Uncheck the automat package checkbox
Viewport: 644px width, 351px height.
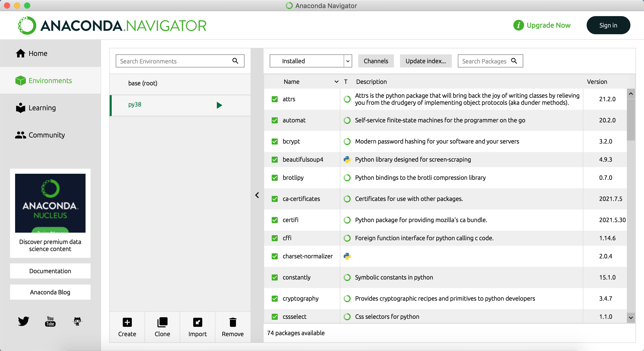(x=275, y=120)
